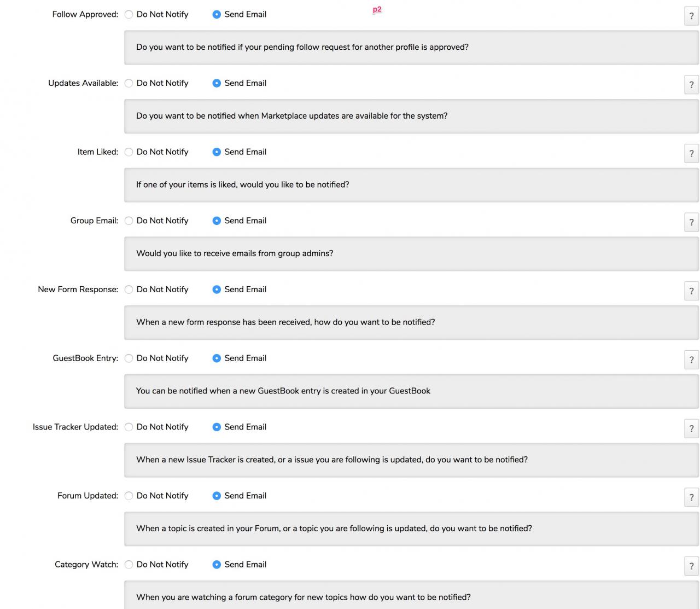This screenshot has height=609, width=700.
Task: Open help for Updates Available setting
Action: coord(691,85)
